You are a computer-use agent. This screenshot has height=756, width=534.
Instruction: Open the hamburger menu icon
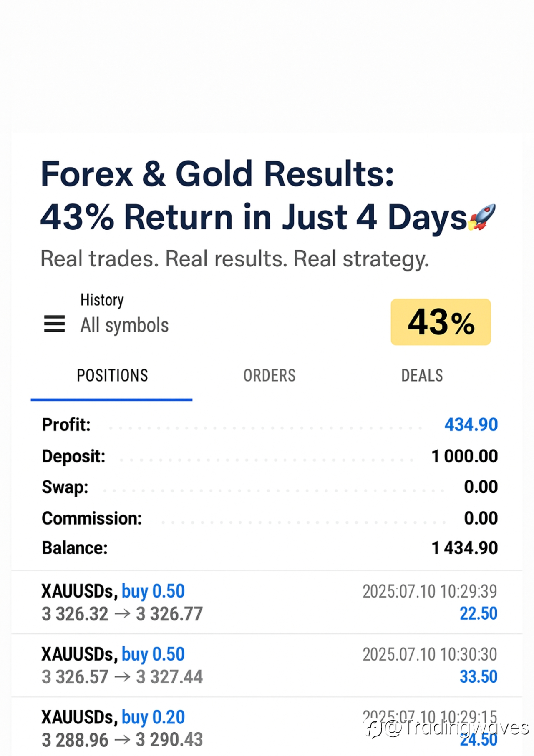pos(54,324)
